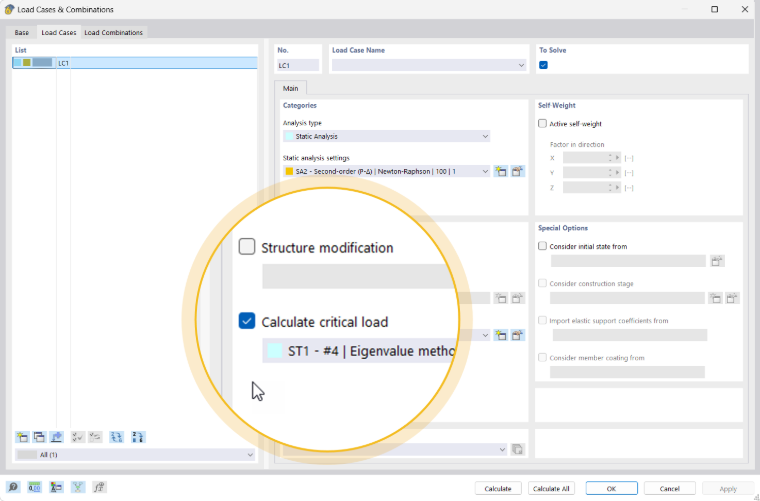
Task: Click the copy icon beside bottom dropdown
Action: tap(518, 449)
